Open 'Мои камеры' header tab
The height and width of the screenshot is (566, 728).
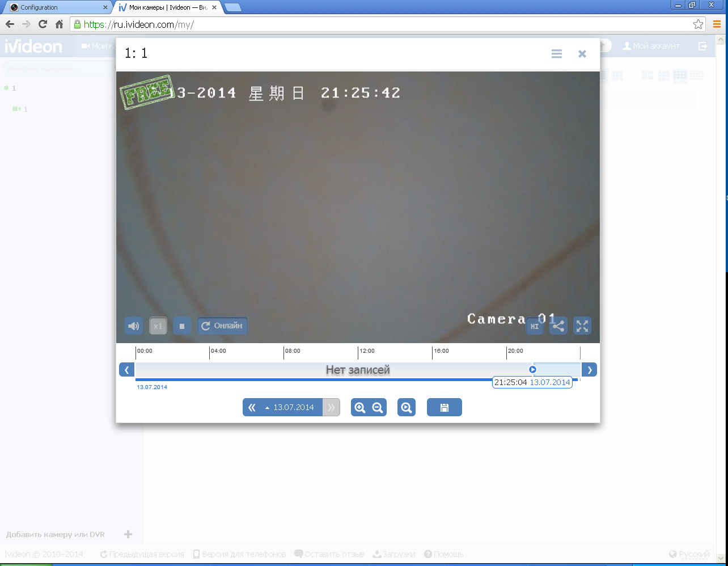[98, 46]
